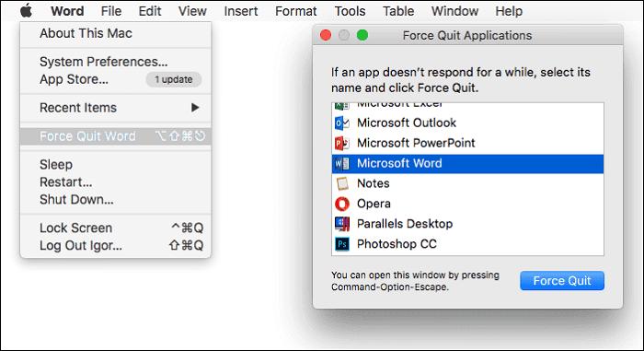Viewport: 644px width, 351px height.
Task: Open the Insert menu
Action: pyautogui.click(x=241, y=11)
